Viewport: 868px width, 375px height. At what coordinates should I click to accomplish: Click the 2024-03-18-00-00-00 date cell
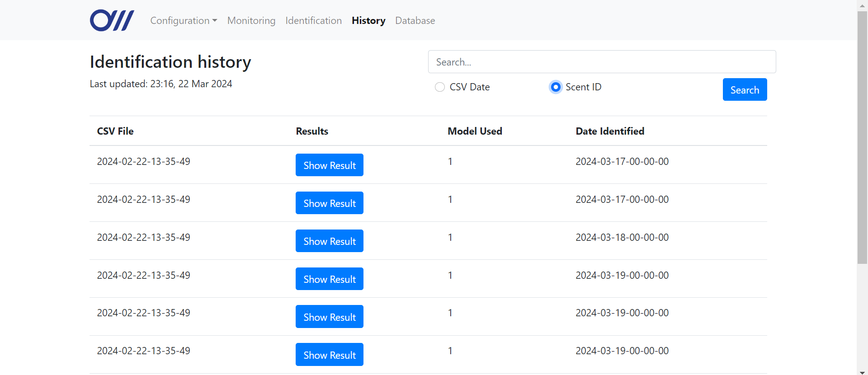tap(622, 237)
